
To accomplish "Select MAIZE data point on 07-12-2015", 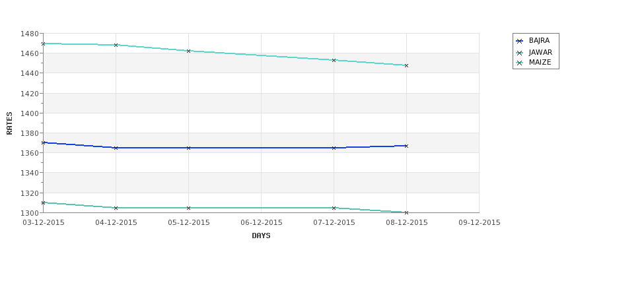I will pos(334,60).
